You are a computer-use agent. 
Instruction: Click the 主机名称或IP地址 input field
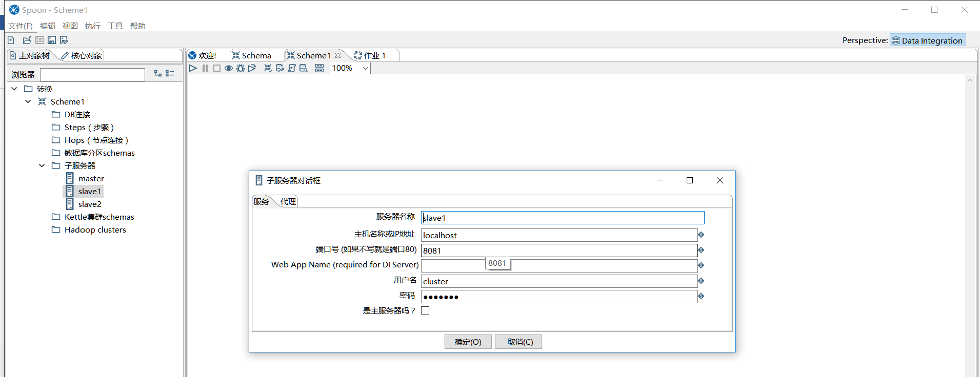559,235
